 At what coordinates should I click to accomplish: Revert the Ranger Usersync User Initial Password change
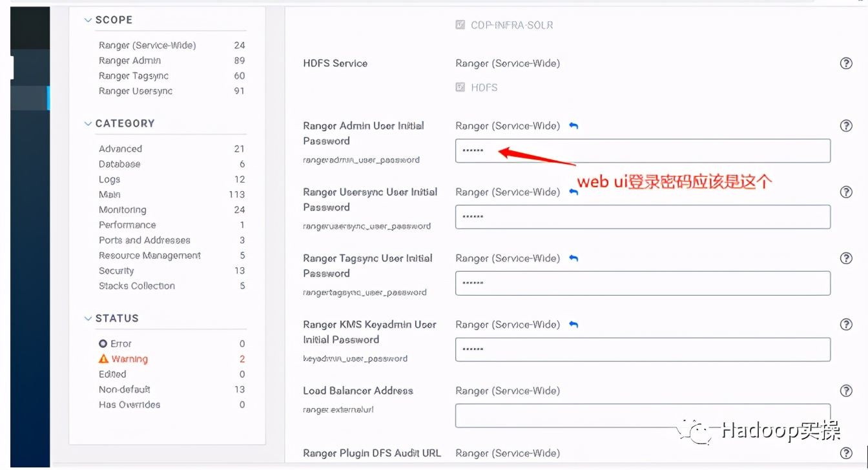[573, 192]
